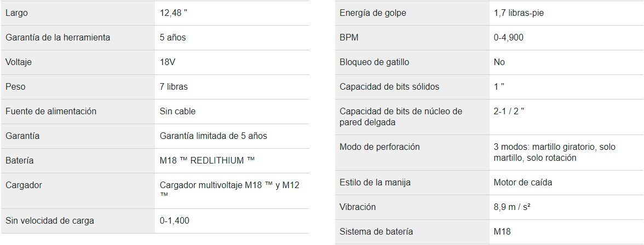This screenshot has height=245, width=644.
Task: Click the "Largo" specification label
Action: tap(16, 13)
